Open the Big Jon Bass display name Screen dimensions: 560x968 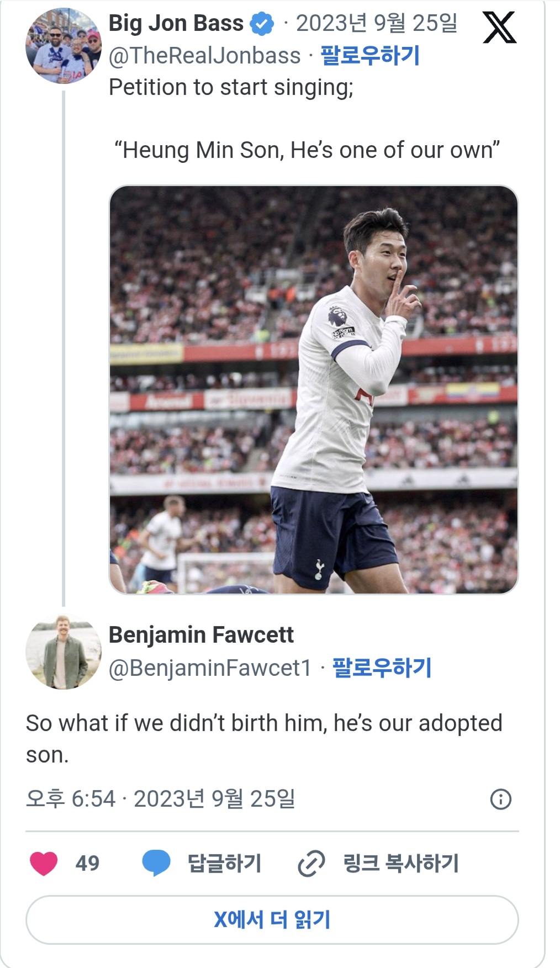176,23
